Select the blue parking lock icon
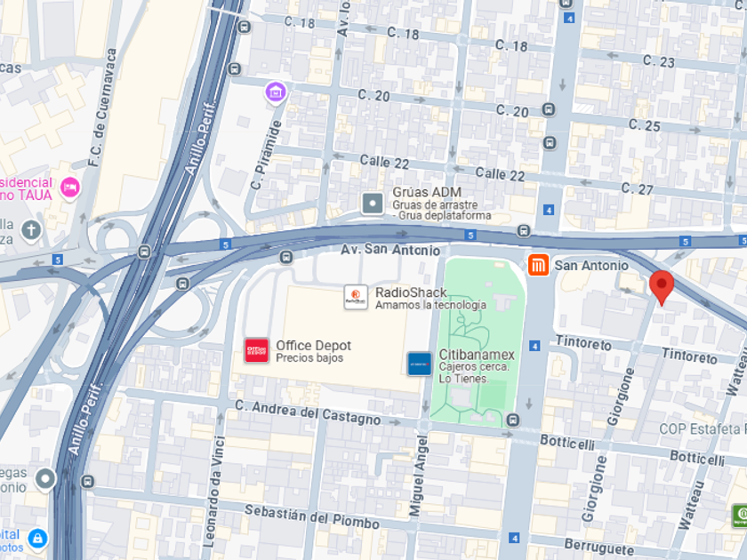 coord(37,539)
